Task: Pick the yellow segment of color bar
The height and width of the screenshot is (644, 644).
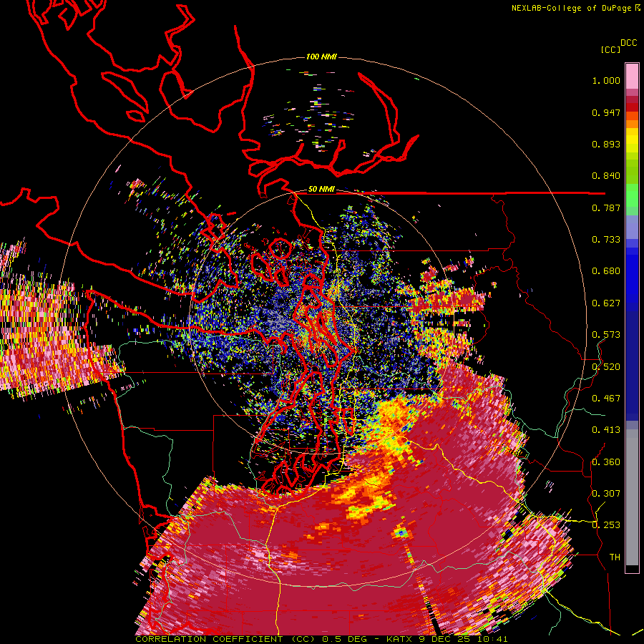Action: (x=632, y=141)
